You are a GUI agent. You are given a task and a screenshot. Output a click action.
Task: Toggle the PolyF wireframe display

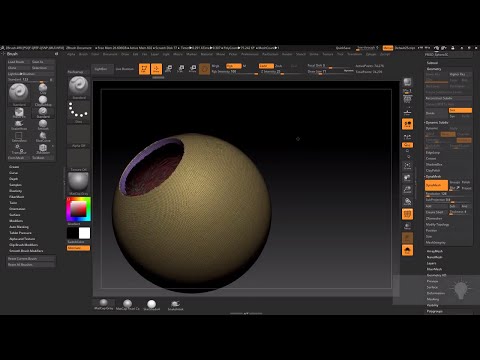[x=407, y=214]
